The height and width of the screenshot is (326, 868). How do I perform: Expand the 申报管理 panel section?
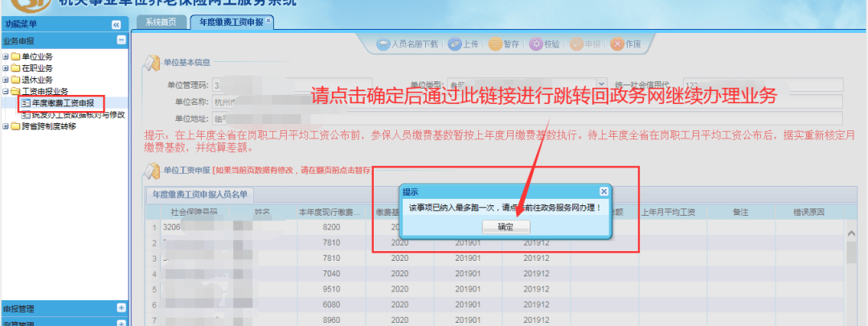(121, 307)
